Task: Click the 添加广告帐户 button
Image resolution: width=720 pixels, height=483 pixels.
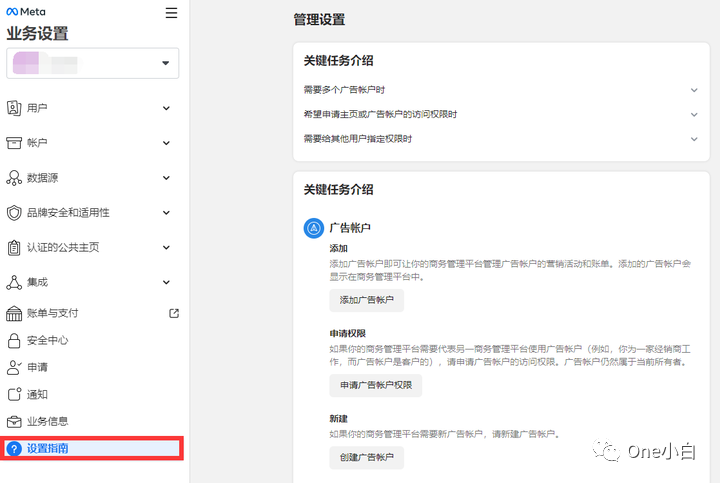Action: point(366,300)
